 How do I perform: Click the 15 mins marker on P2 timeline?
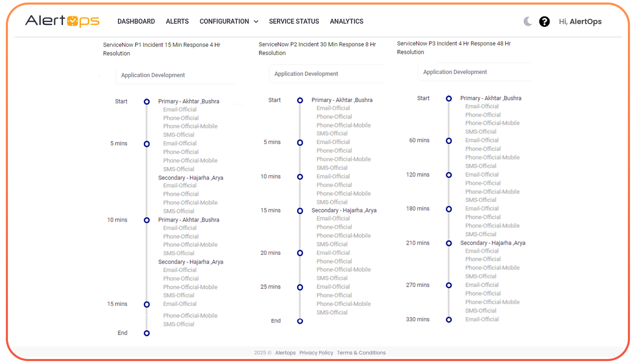point(300,211)
